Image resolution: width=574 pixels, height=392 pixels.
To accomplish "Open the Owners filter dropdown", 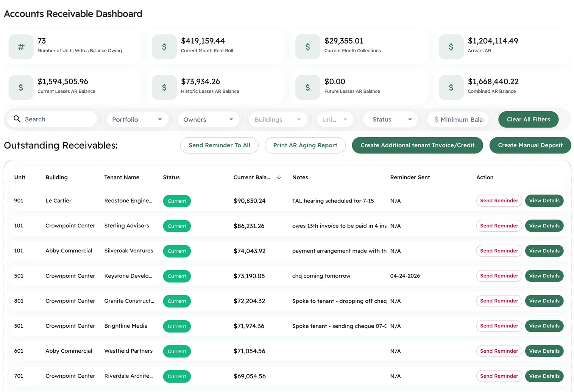I will (x=209, y=120).
